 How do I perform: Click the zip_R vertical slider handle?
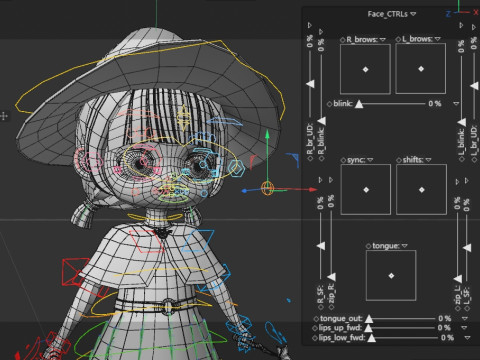331,277
